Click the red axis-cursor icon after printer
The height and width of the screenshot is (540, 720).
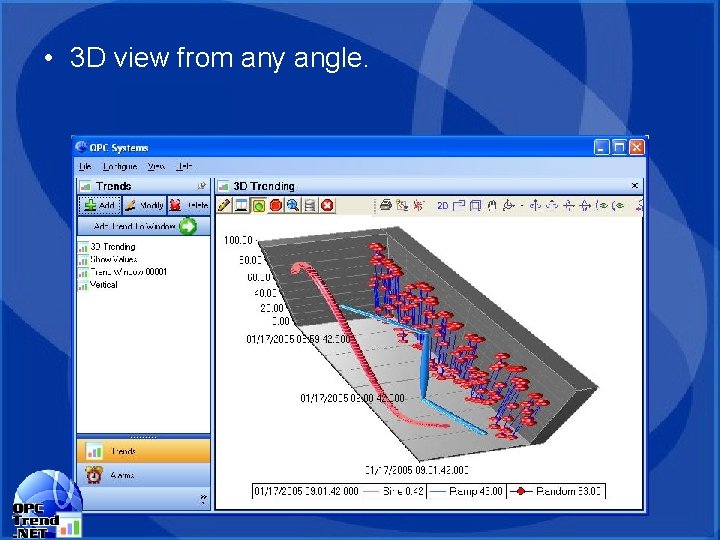tap(418, 205)
